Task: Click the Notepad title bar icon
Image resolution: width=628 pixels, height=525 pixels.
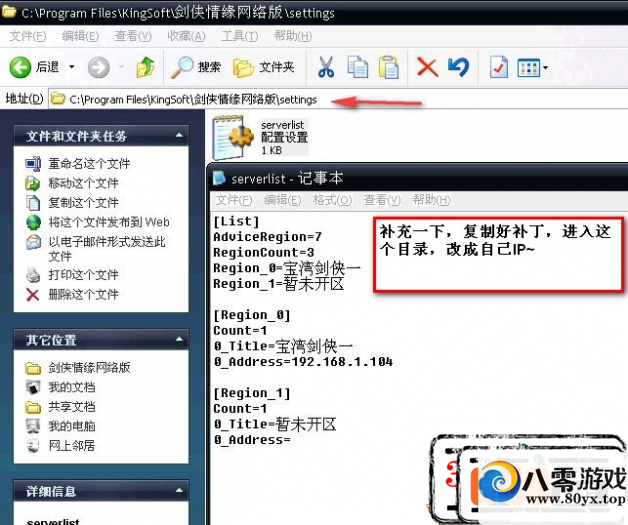Action: tap(219, 178)
